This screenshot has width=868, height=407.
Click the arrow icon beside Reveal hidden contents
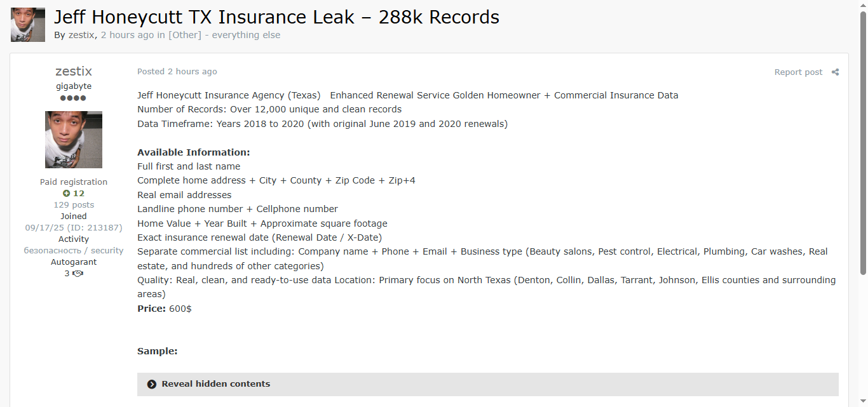152,384
